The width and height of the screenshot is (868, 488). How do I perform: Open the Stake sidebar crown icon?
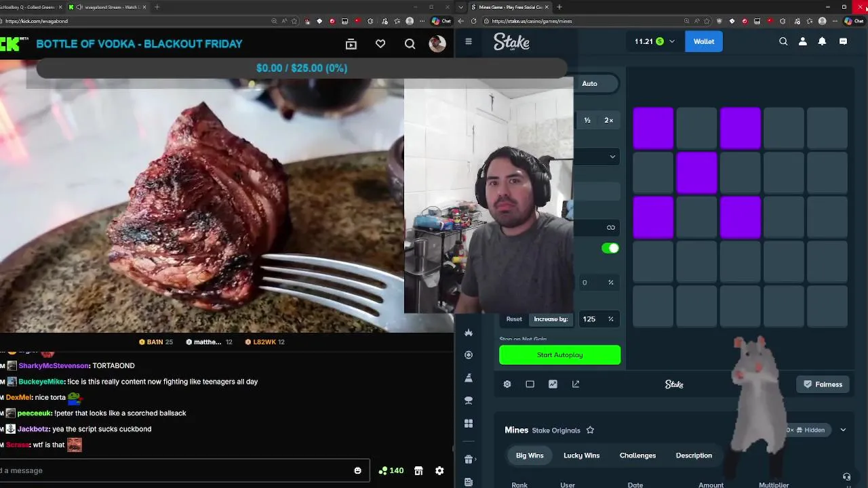pyautogui.click(x=469, y=333)
